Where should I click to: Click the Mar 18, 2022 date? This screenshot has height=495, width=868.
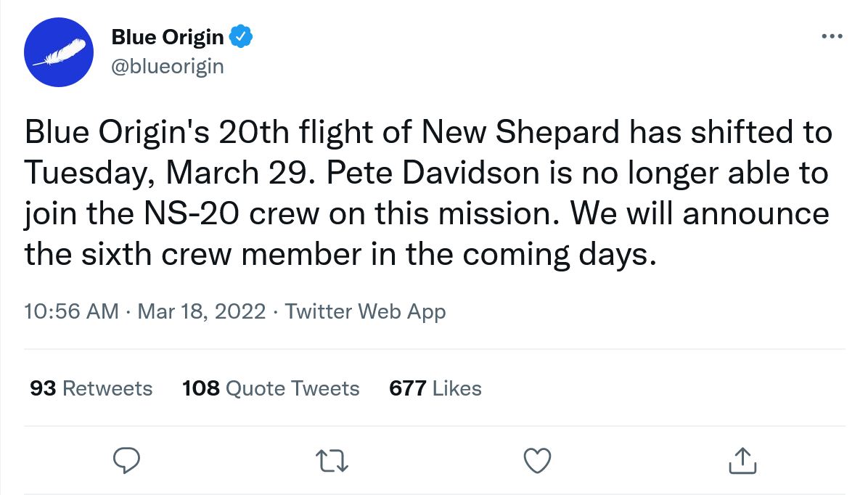[202, 311]
